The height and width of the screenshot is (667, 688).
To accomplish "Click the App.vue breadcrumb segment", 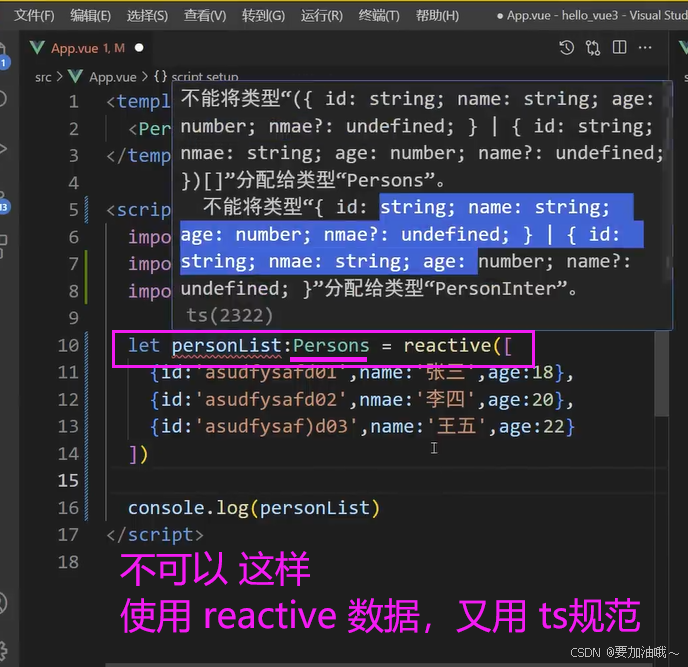I will point(113,77).
